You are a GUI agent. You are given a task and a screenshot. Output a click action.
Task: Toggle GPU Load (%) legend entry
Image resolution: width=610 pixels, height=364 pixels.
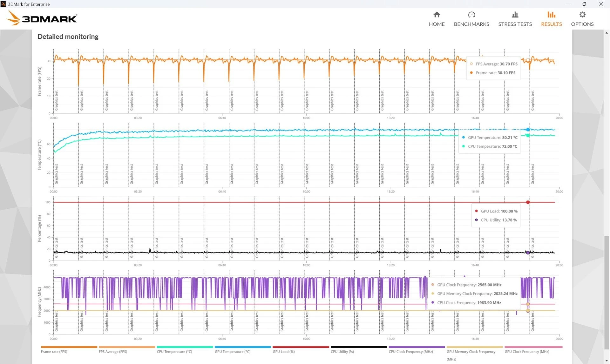coord(283,352)
